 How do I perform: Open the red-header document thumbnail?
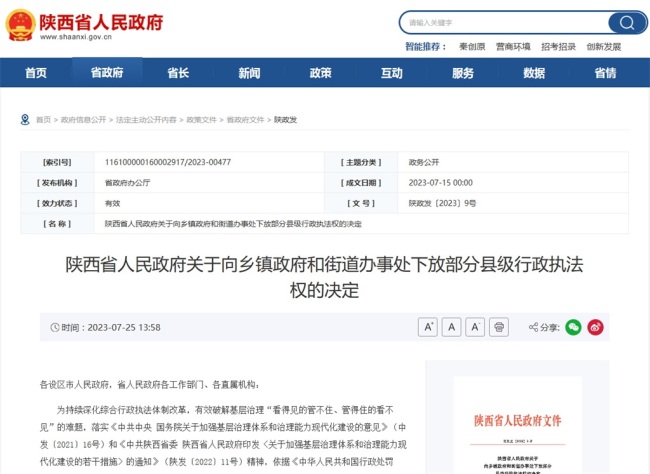(x=517, y=425)
